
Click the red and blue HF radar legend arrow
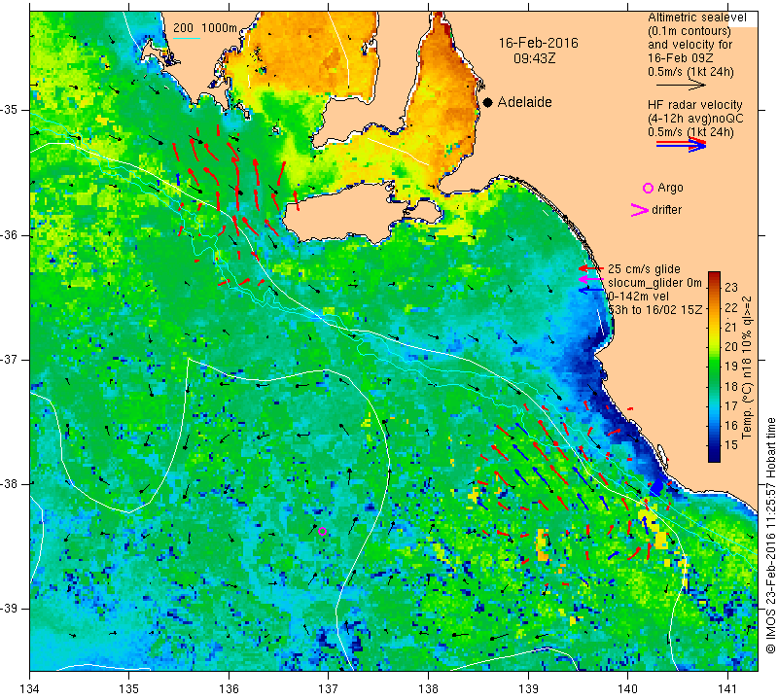click(x=680, y=144)
